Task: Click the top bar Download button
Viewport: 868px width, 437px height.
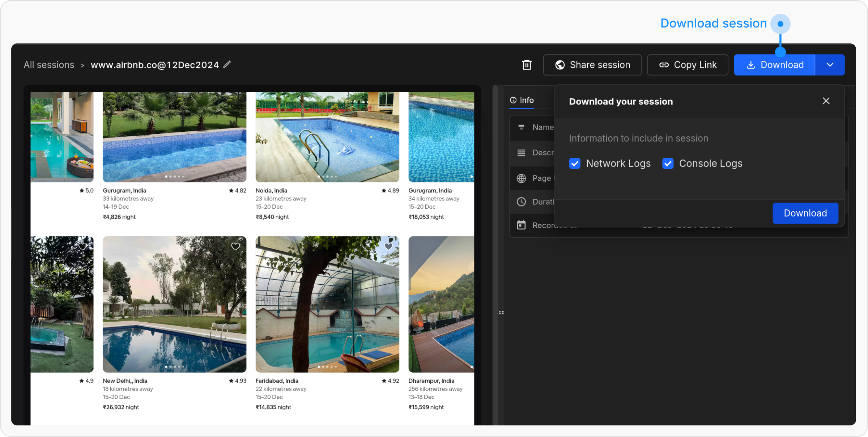Action: click(x=774, y=65)
